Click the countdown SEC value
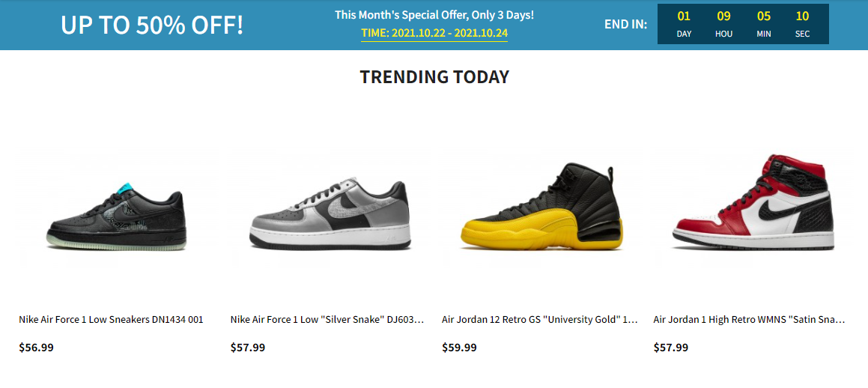This screenshot has width=868, height=388. pyautogui.click(x=802, y=16)
